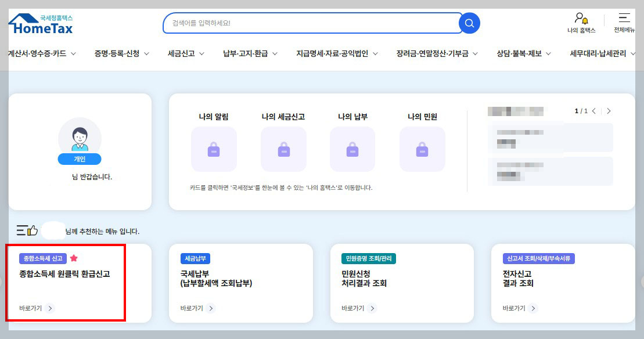Click the lock icon under 나의 세금신고

point(283,149)
